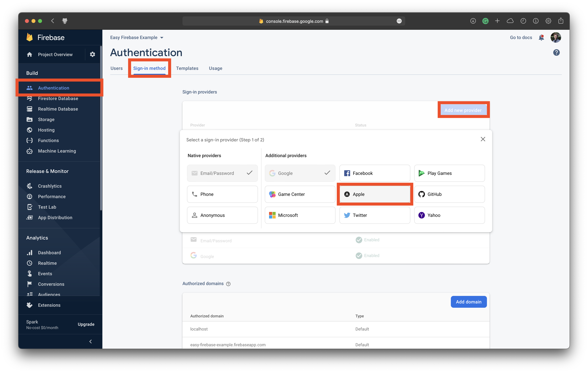The image size is (588, 373).
Task: Go back using the browser back chevron
Action: click(x=52, y=21)
